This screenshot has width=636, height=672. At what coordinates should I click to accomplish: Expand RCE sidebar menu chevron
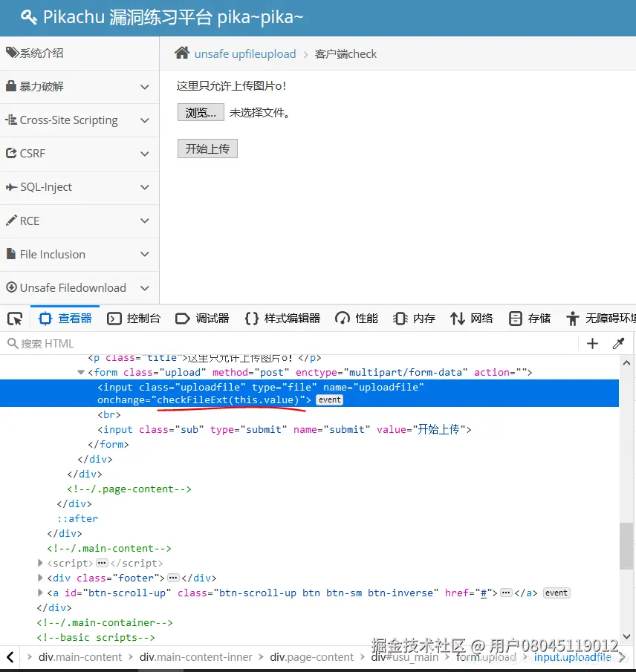pos(145,221)
